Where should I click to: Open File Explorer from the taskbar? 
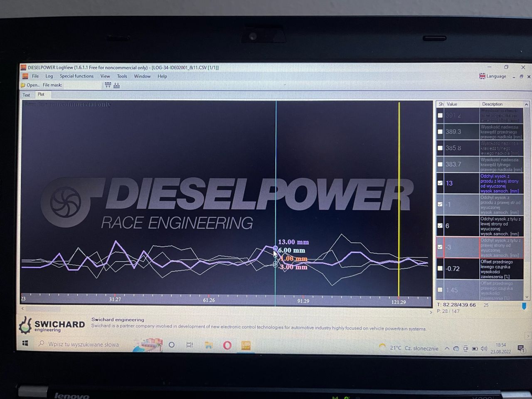coord(209,345)
